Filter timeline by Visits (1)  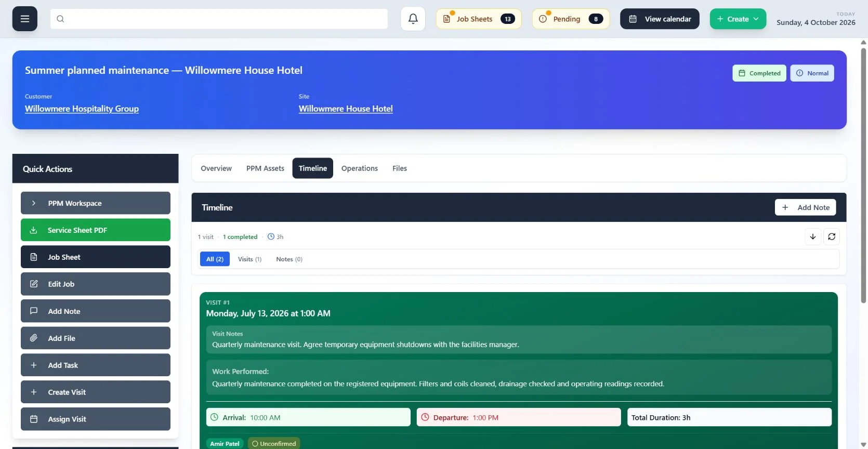pyautogui.click(x=249, y=259)
